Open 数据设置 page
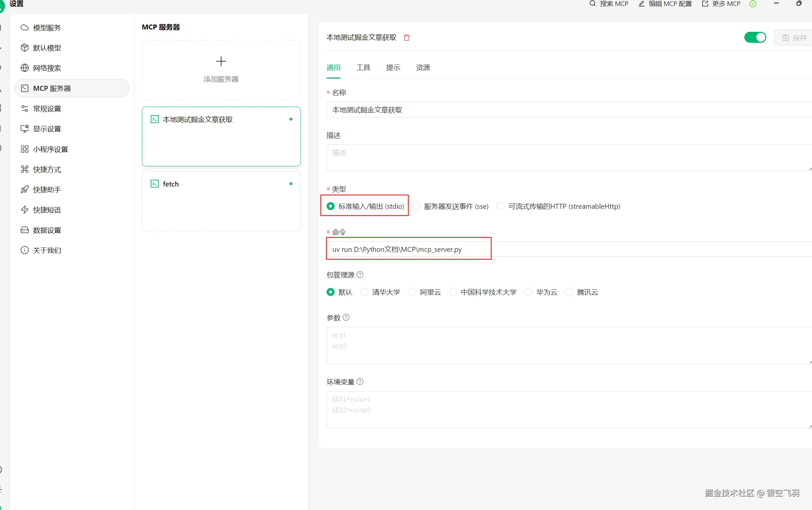 [72, 230]
